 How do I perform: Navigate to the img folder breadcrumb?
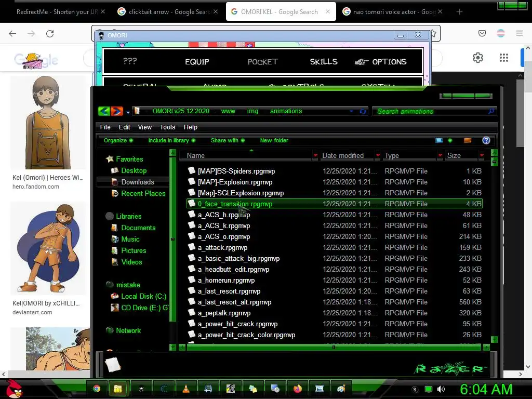click(252, 111)
